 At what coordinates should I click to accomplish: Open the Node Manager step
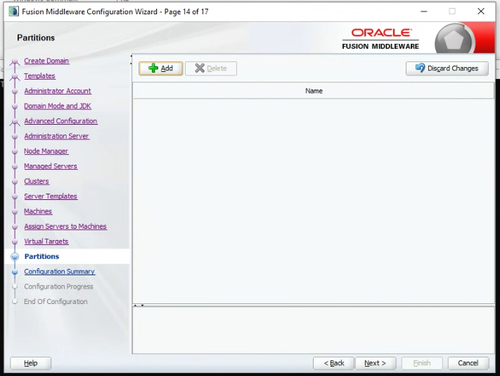[x=46, y=151]
